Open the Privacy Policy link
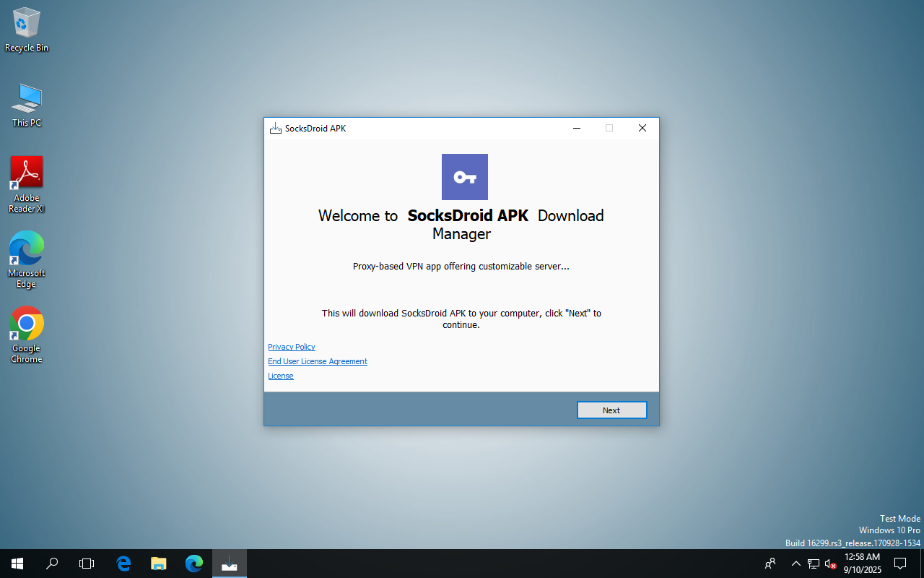This screenshot has width=924, height=578. [292, 347]
